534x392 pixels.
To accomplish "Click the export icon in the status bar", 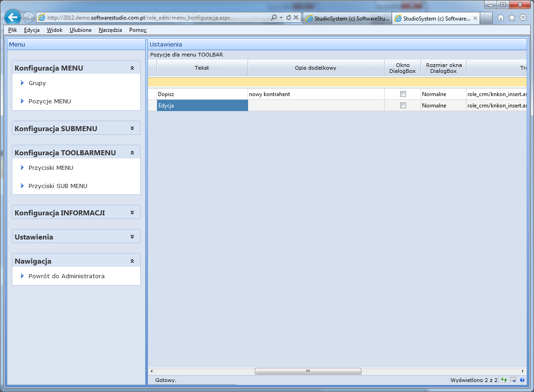I will (513, 380).
